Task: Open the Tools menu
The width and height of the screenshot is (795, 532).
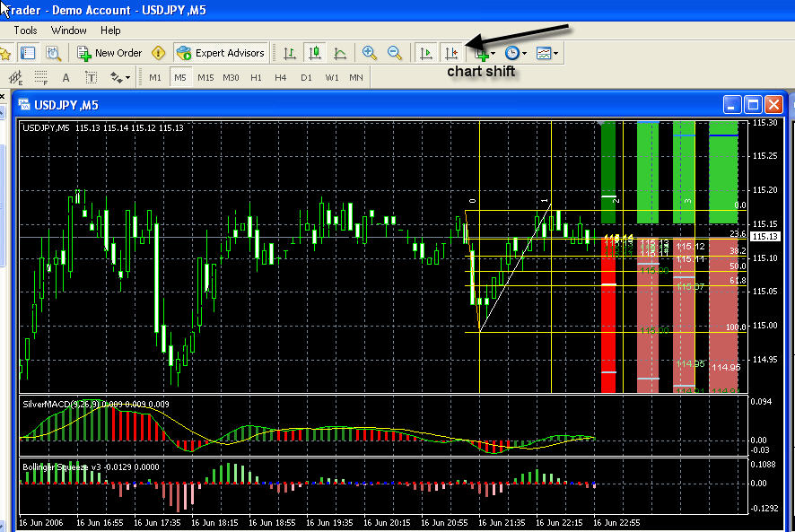Action: click(25, 31)
